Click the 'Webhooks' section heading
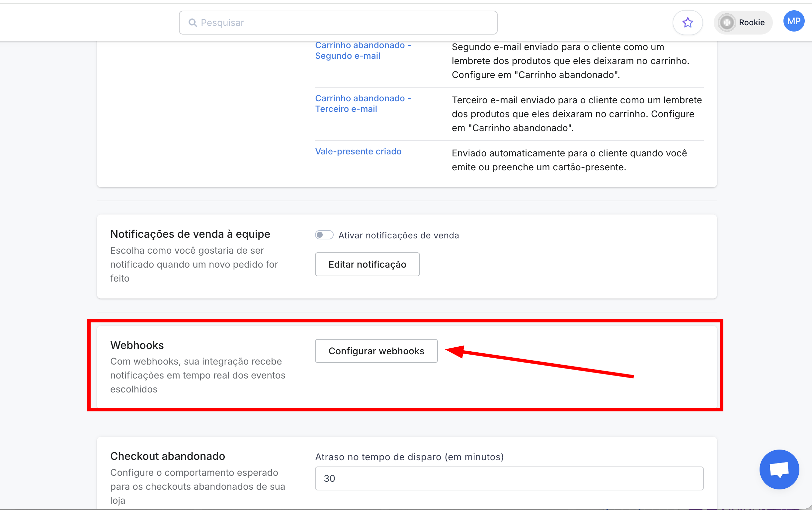 pos(137,345)
